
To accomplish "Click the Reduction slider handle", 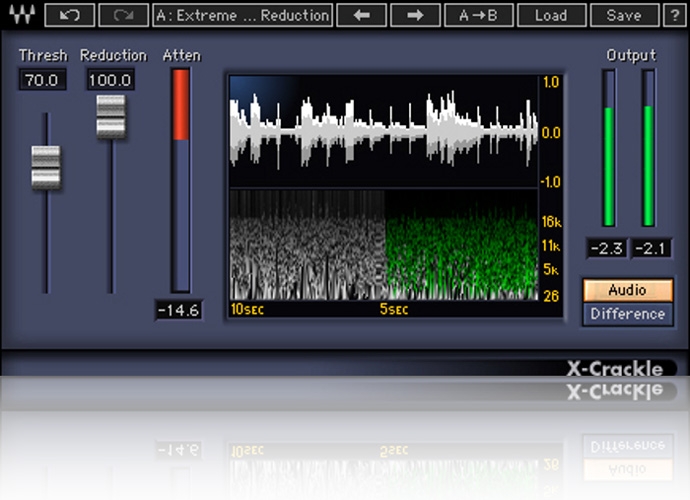I will point(111,116).
